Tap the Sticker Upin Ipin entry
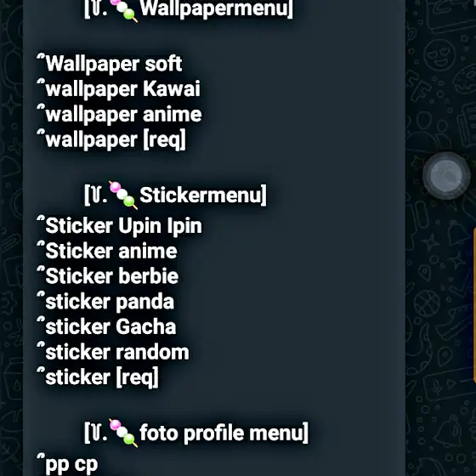476x476 pixels. click(x=119, y=226)
